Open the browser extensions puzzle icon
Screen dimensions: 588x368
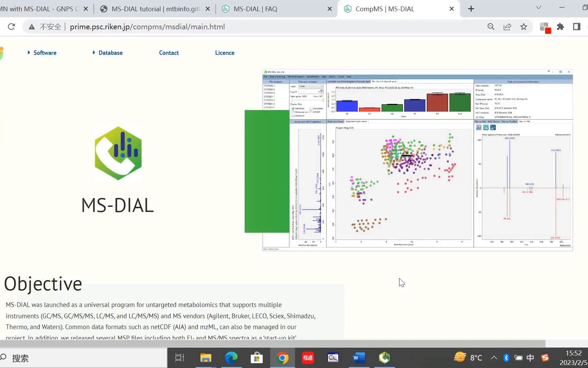click(560, 27)
